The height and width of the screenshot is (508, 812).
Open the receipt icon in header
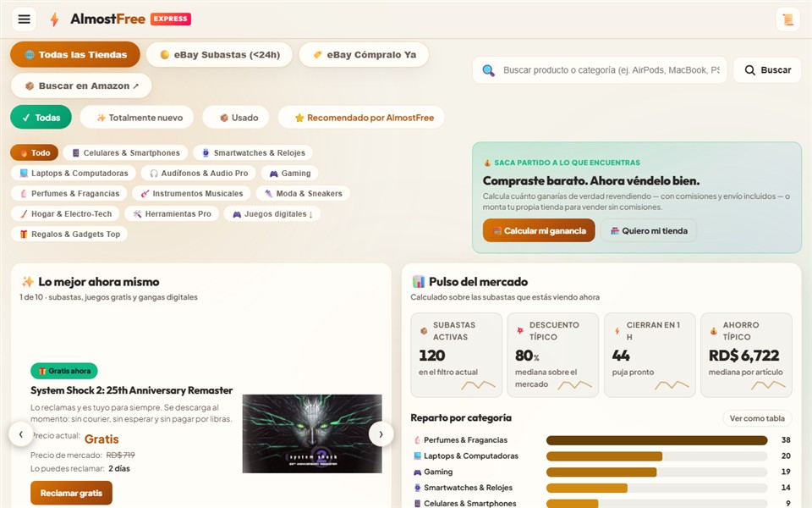click(787, 19)
